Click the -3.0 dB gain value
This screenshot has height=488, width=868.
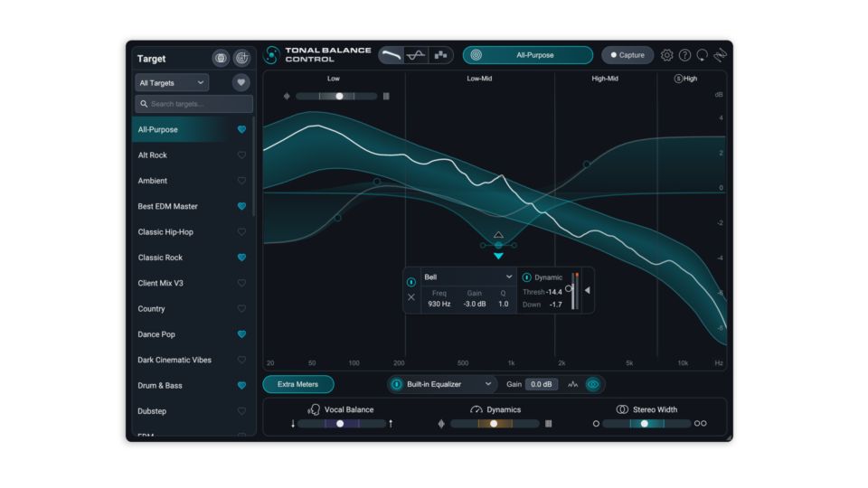[475, 305]
